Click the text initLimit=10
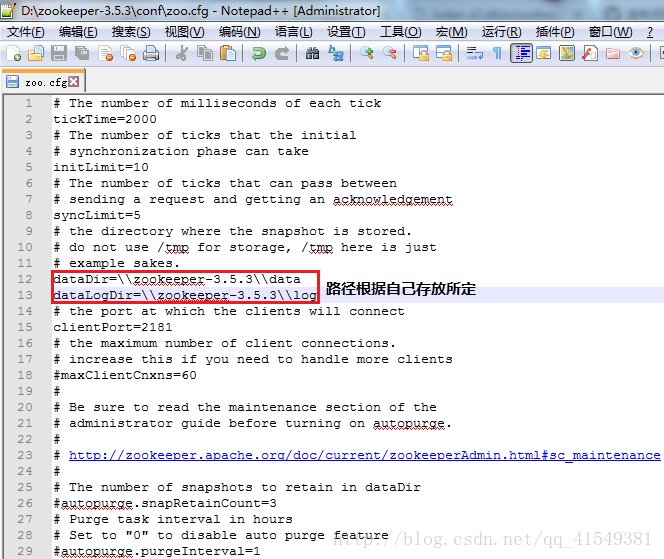The height and width of the screenshot is (559, 664). tap(101, 167)
